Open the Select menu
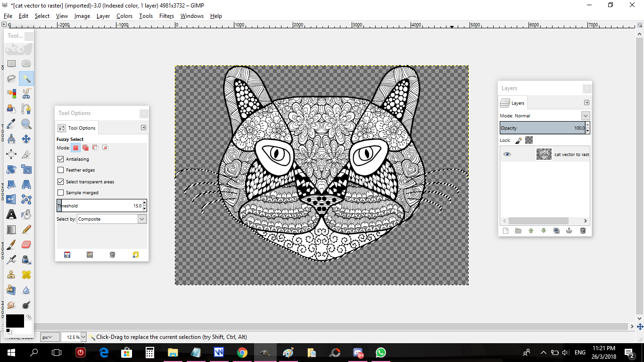 click(42, 16)
